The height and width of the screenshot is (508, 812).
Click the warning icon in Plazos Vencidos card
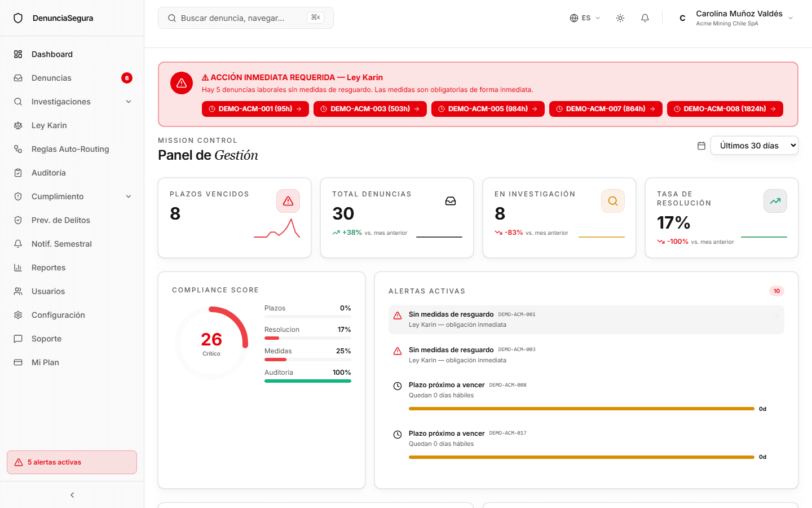(288, 201)
